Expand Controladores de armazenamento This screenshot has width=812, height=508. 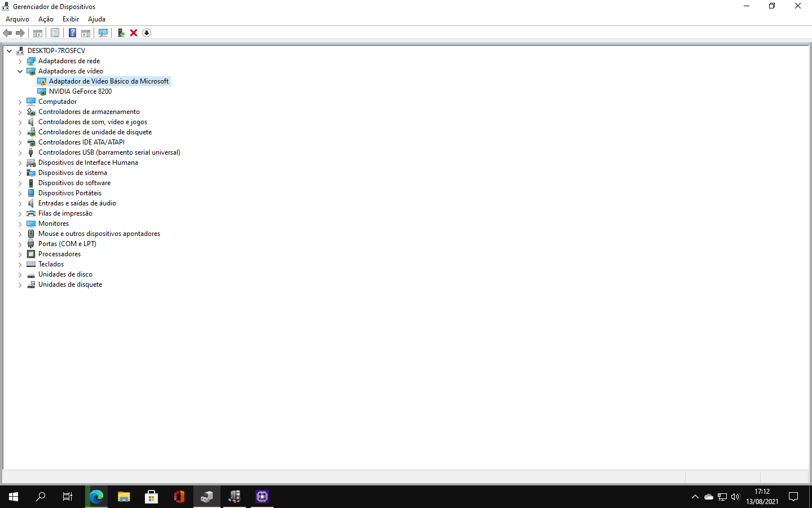tap(20, 112)
